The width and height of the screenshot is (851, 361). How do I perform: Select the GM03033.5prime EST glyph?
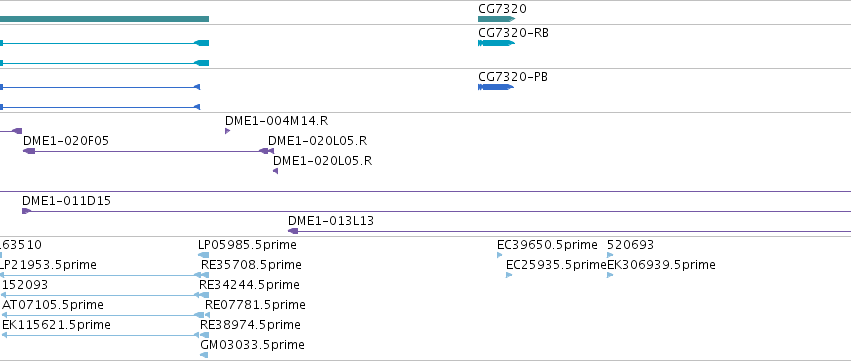[x=204, y=355]
